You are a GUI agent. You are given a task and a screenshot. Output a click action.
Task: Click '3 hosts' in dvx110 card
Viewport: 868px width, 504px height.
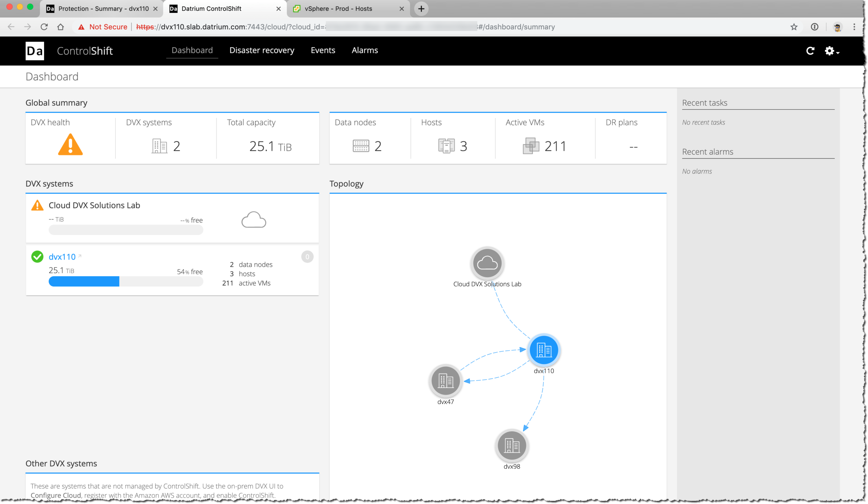[242, 274]
